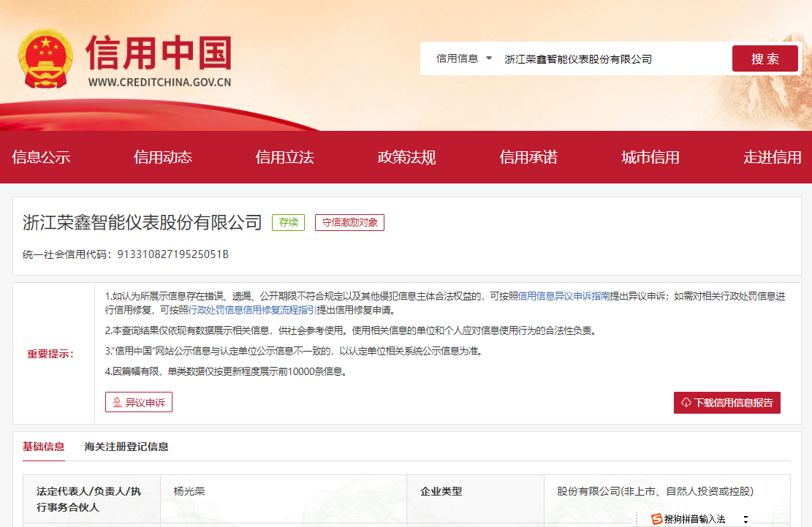The height and width of the screenshot is (527, 812).
Task: Switch to the 海关注册登记信息 tab
Action: 126,447
